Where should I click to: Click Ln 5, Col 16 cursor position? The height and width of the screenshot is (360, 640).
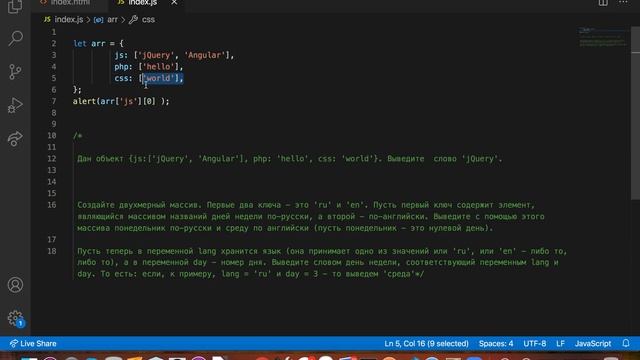[x=426, y=343]
